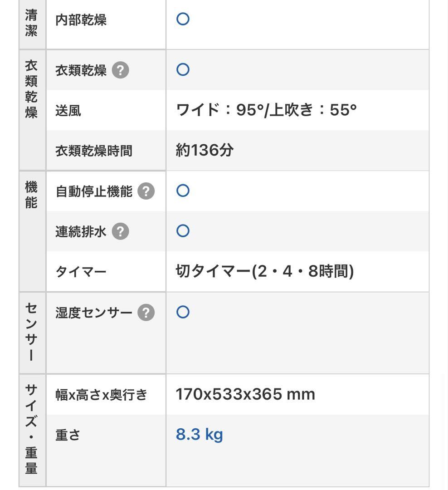This screenshot has height=490, width=448.
Task: Select the 170x533x365 mm dimensions cell
Action: tap(245, 394)
